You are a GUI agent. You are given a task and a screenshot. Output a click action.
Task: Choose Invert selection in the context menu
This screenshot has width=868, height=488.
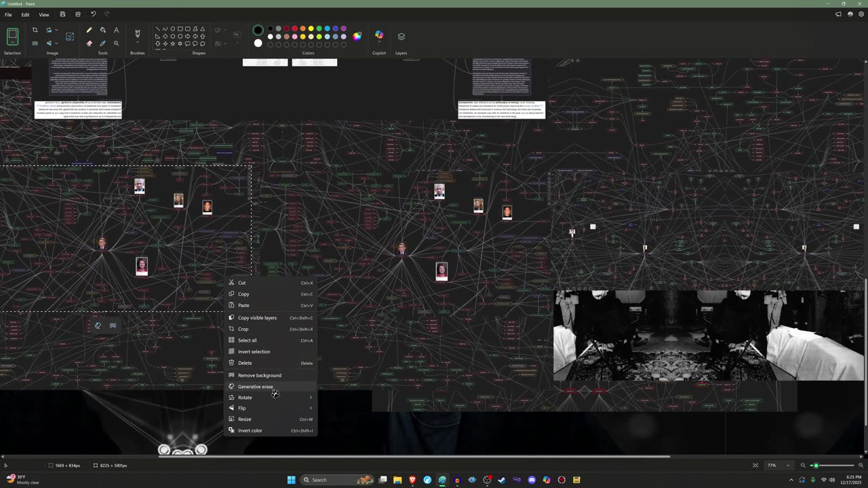(271, 352)
